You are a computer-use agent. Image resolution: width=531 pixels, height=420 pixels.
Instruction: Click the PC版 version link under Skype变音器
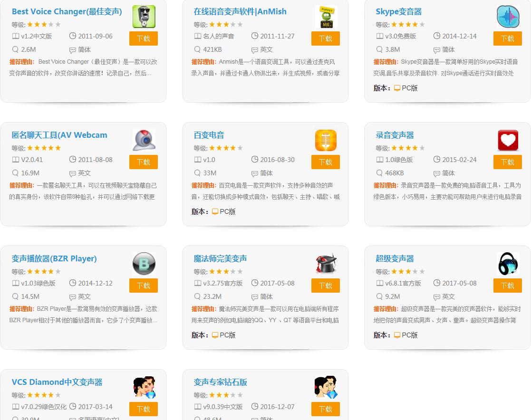[405, 88]
